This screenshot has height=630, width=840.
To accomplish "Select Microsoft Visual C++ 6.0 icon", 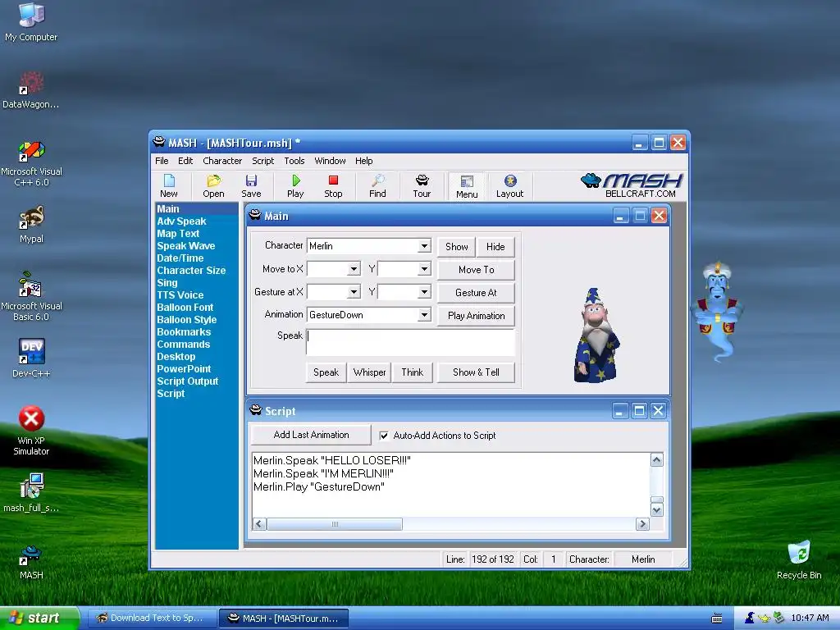I will pos(31,163).
